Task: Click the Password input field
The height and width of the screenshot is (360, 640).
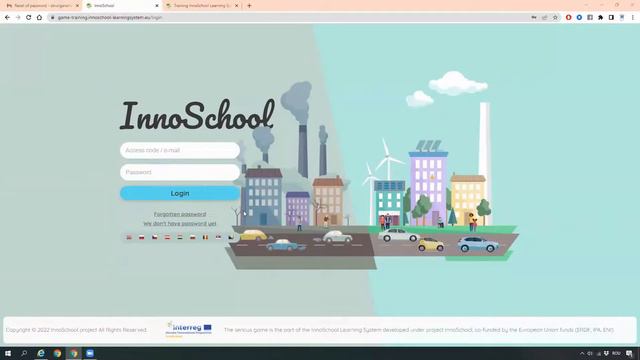Action: tap(180, 172)
